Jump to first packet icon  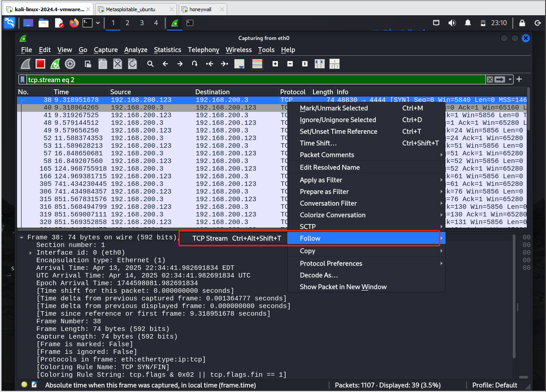coord(209,64)
